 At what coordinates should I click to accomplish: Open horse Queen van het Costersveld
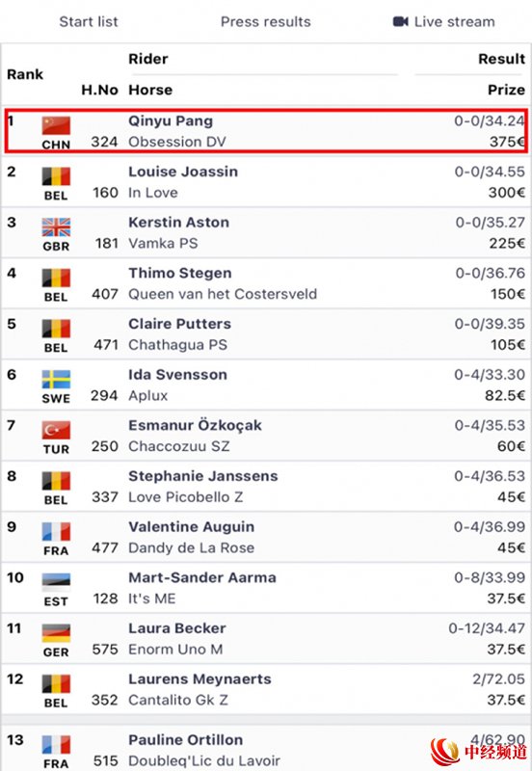click(223, 294)
